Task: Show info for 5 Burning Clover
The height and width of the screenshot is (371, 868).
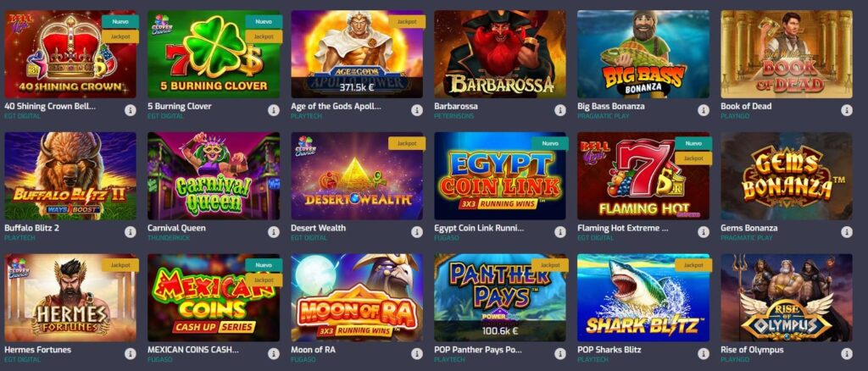Action: click(274, 110)
